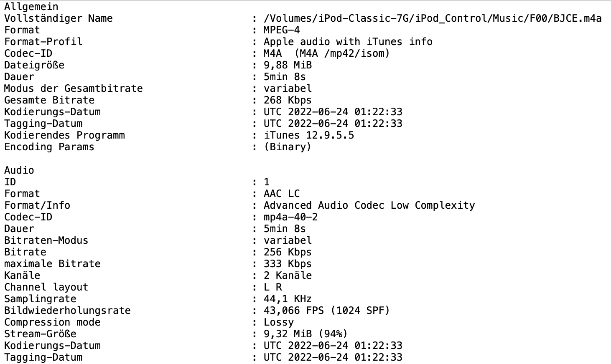Click the "mp4a-40-2" codec ID
The image size is (611, 364).
(x=290, y=217)
